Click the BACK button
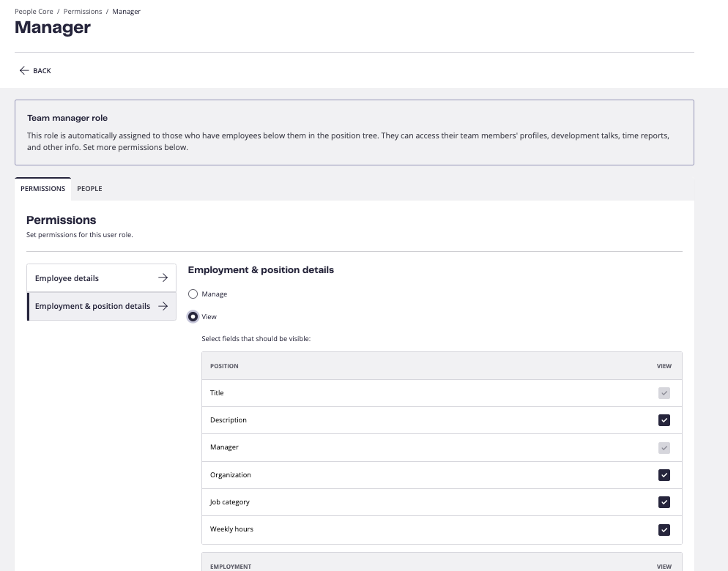The height and width of the screenshot is (571, 728). pyautogui.click(x=35, y=70)
